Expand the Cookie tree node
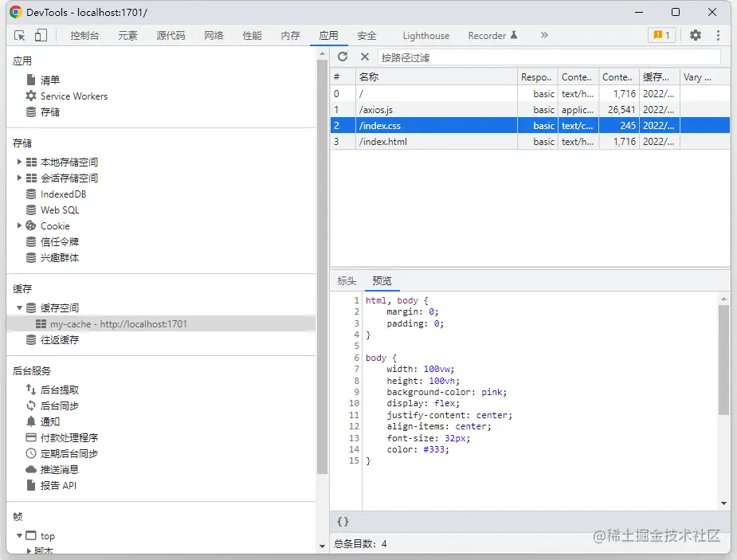Image resolution: width=737 pixels, height=560 pixels. coord(20,225)
